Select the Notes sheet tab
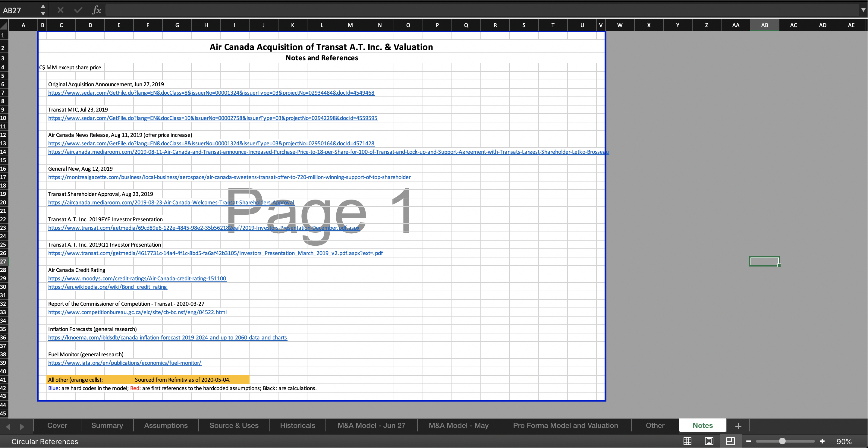The image size is (868, 448). [x=703, y=425]
